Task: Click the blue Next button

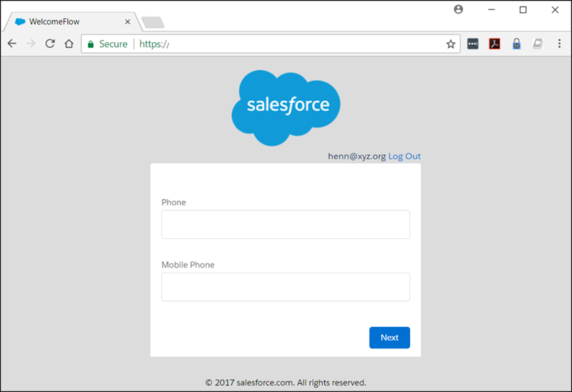Action: 389,338
